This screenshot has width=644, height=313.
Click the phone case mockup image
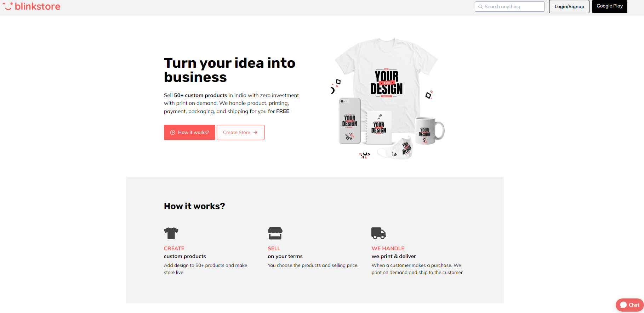tap(350, 121)
